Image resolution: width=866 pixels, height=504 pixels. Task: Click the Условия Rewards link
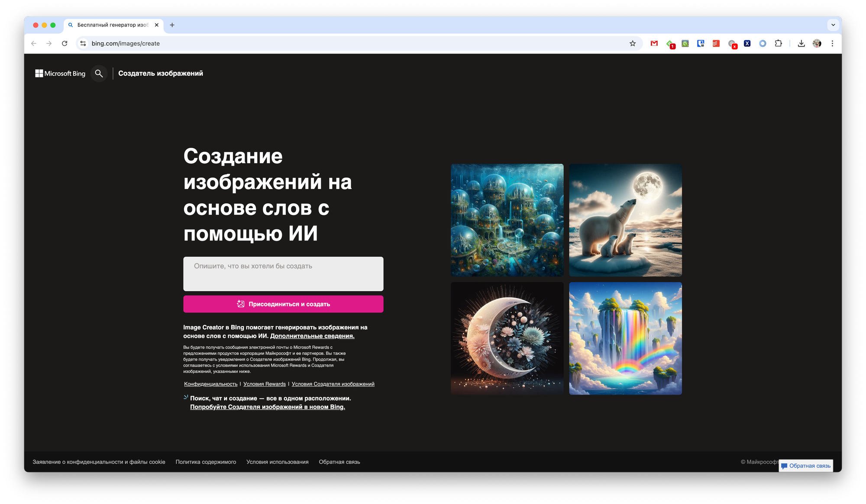(265, 384)
